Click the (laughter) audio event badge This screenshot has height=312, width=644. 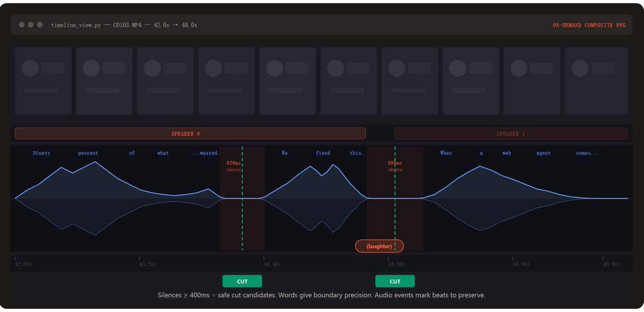[x=379, y=246]
